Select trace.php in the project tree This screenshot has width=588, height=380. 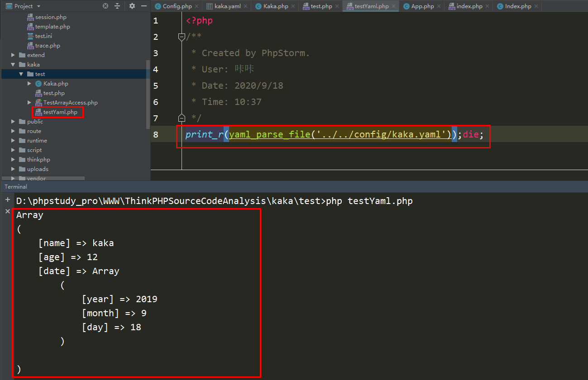tap(48, 46)
